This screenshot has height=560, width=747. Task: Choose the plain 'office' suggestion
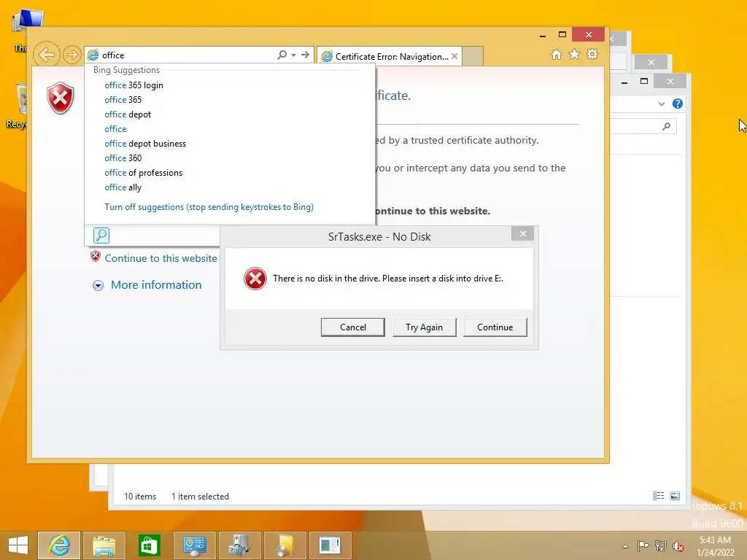115,129
